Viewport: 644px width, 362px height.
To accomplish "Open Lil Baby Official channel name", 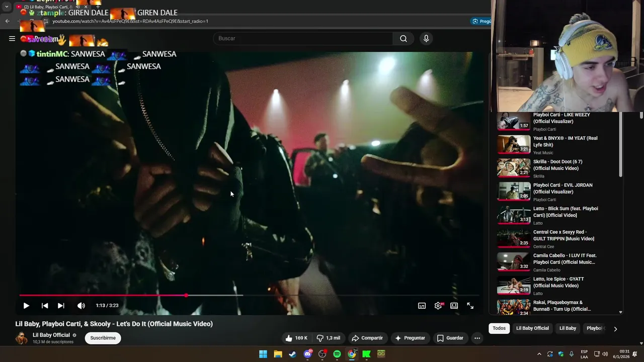I will click(51, 335).
